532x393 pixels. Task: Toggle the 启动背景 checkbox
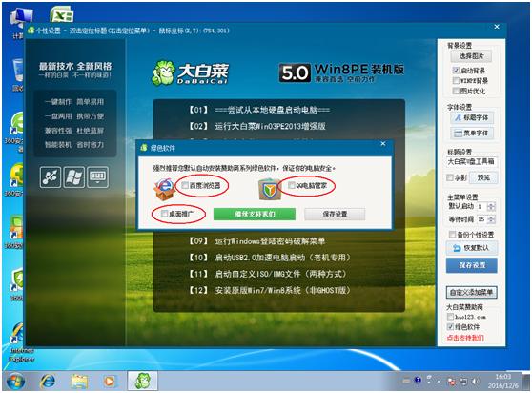(456, 71)
